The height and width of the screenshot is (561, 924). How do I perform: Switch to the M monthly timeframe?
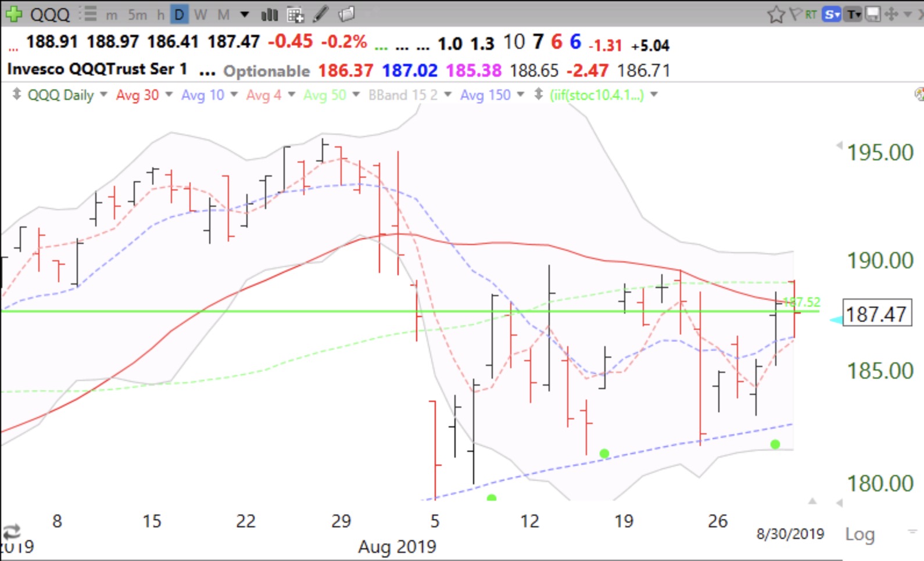pyautogui.click(x=224, y=15)
